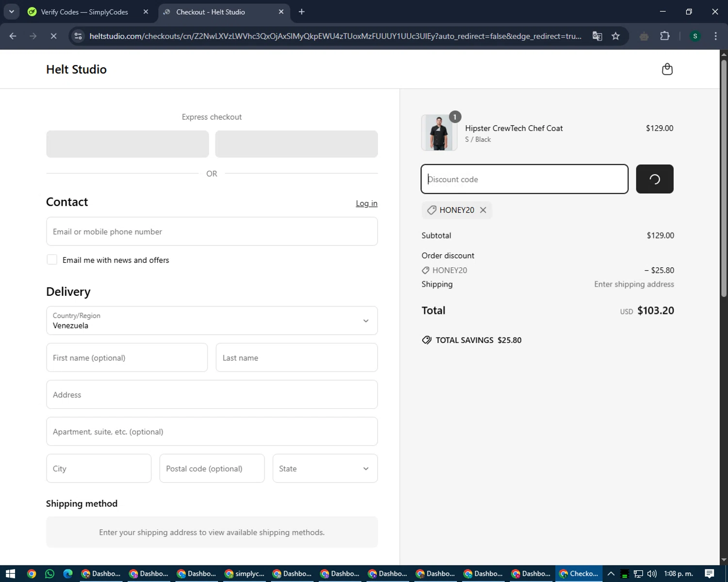This screenshot has width=728, height=582.
Task: Focus the Discount code field
Action: point(525,179)
